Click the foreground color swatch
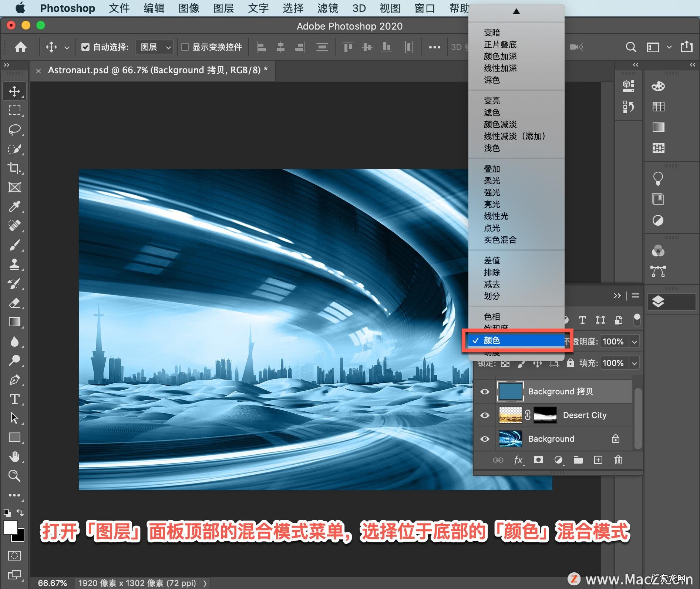700x589 pixels. click(10, 528)
